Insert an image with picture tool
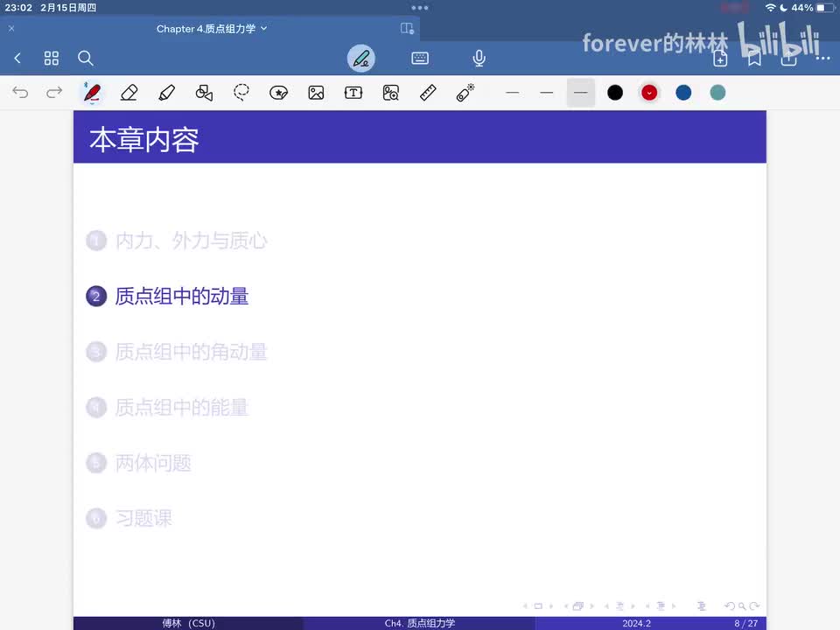The image size is (840, 630). click(x=316, y=93)
